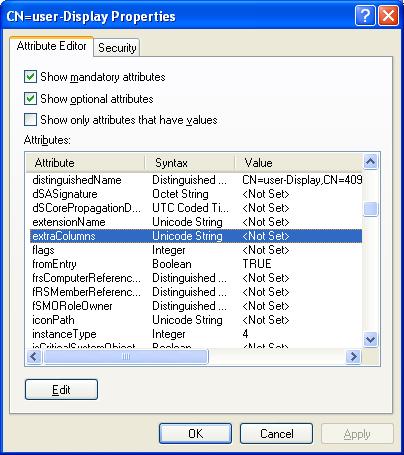Screen dimensions: 404x455
Task: Click the list scroll up arrow
Action: (x=370, y=162)
